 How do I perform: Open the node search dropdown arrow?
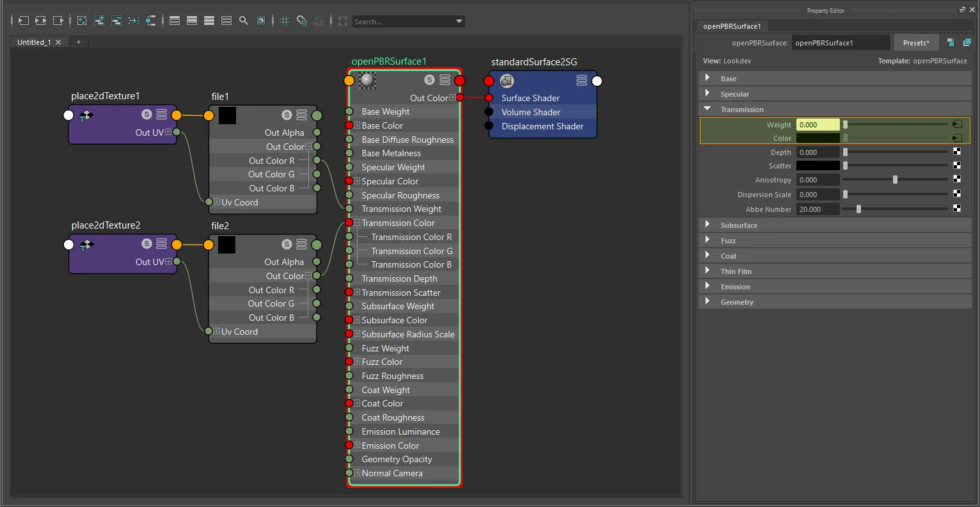(459, 21)
